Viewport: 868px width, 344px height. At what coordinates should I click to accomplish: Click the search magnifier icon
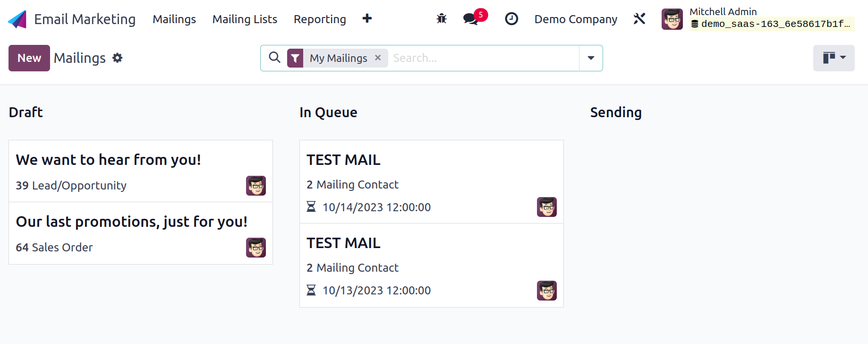point(274,57)
